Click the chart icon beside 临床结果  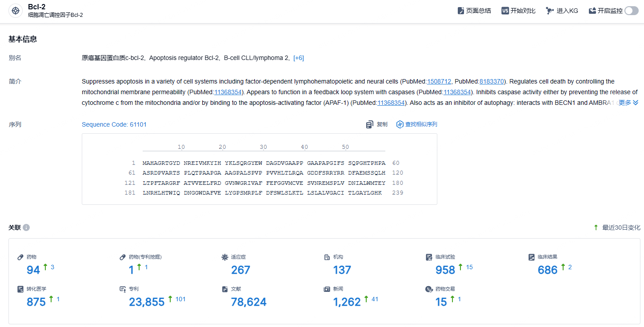[531, 257]
